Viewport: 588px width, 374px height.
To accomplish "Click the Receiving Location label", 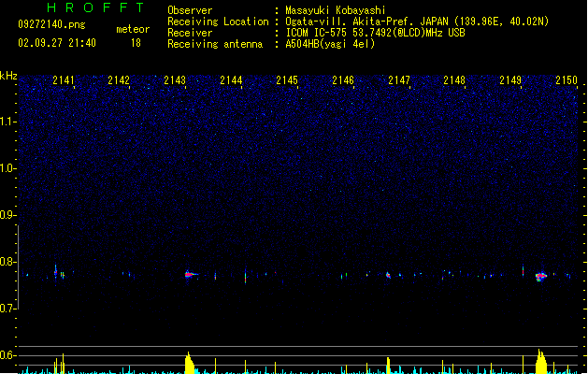I will 218,22.
